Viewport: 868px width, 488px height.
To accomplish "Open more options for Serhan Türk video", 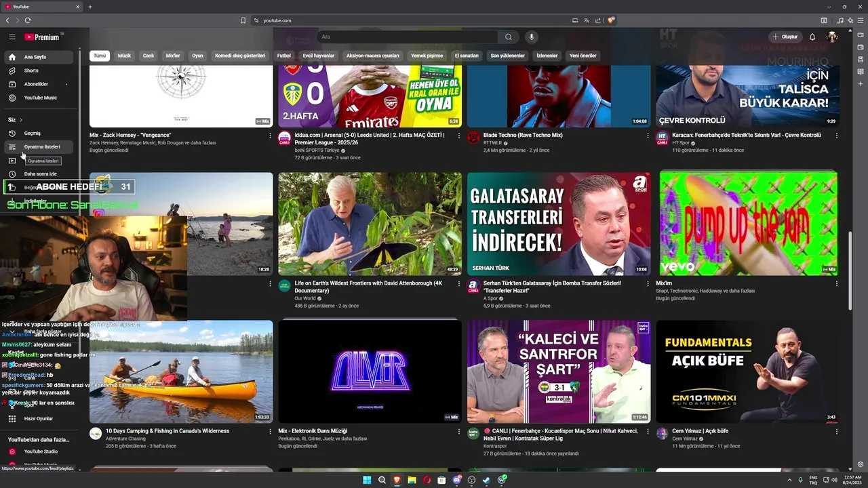I will pyautogui.click(x=648, y=283).
